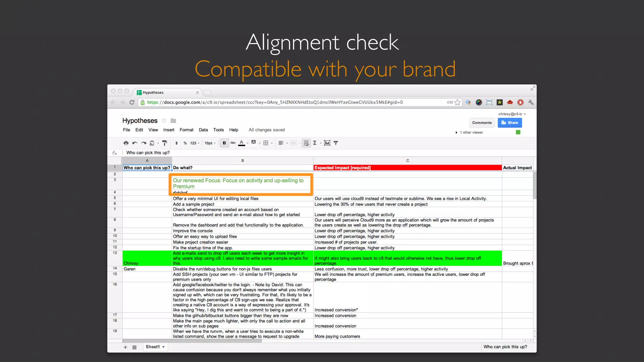Click the Sigma functions icon

pos(315,143)
